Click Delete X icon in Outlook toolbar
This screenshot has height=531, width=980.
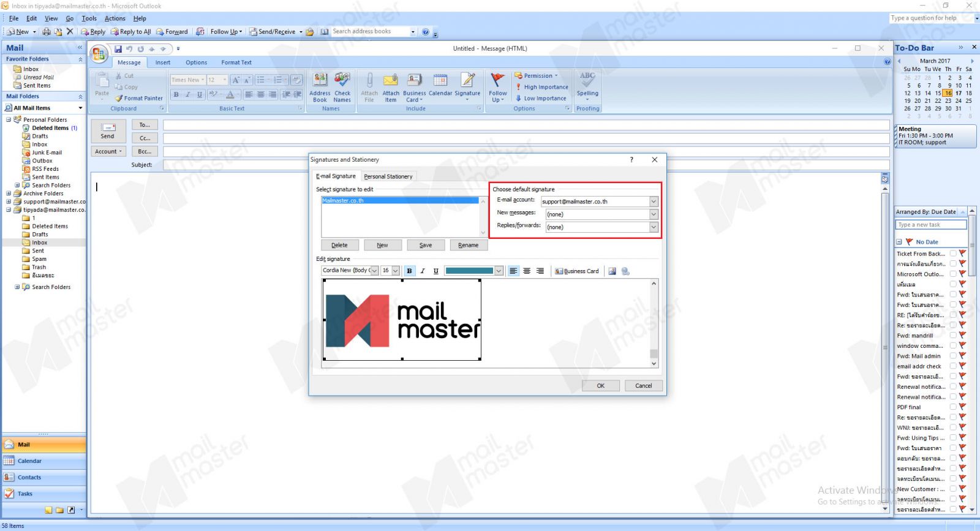pos(70,32)
